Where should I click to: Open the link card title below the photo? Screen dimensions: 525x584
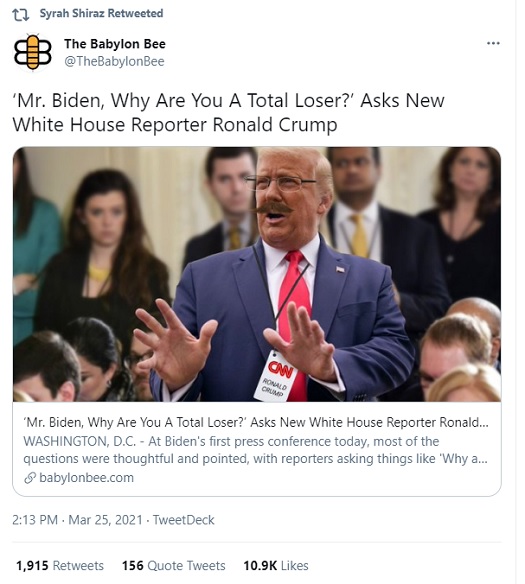[255, 422]
